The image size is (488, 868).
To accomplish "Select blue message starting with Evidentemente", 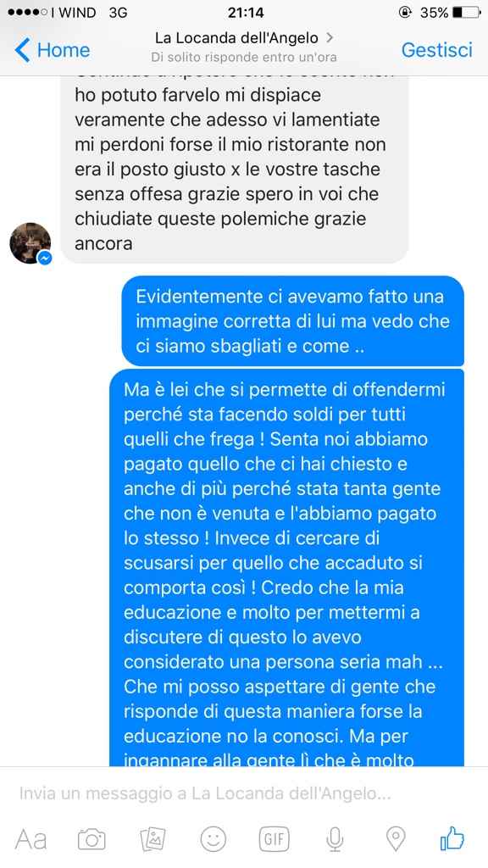I will pos(292,321).
